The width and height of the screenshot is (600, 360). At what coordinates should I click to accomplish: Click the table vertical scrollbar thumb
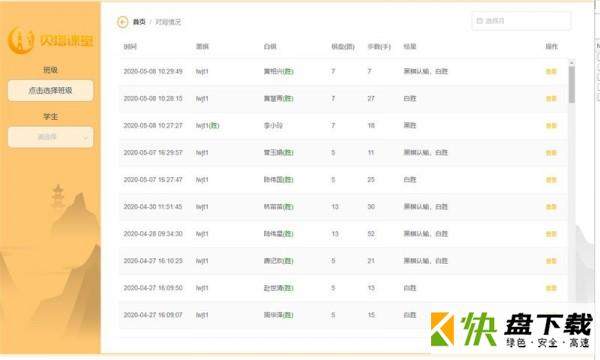point(572,85)
